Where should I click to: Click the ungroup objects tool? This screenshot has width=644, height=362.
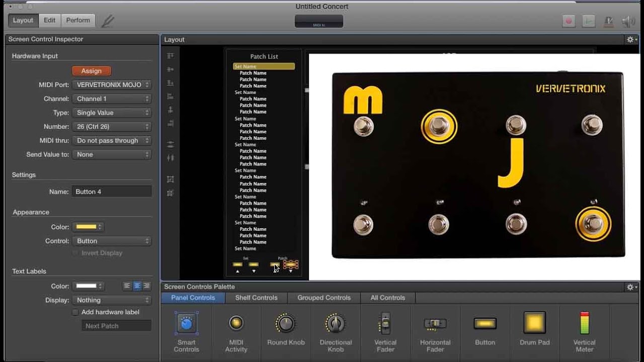coord(171,193)
